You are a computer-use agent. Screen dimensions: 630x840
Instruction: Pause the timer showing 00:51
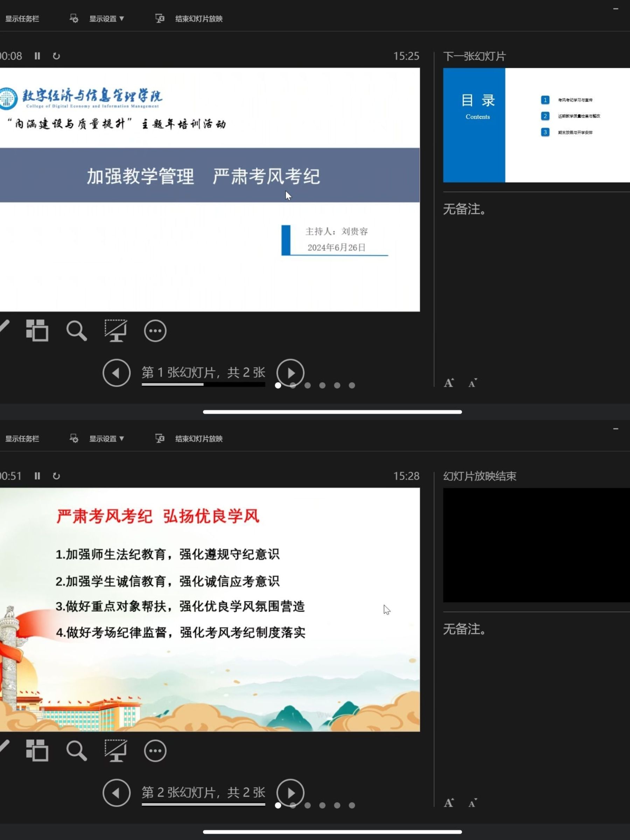tap(37, 476)
